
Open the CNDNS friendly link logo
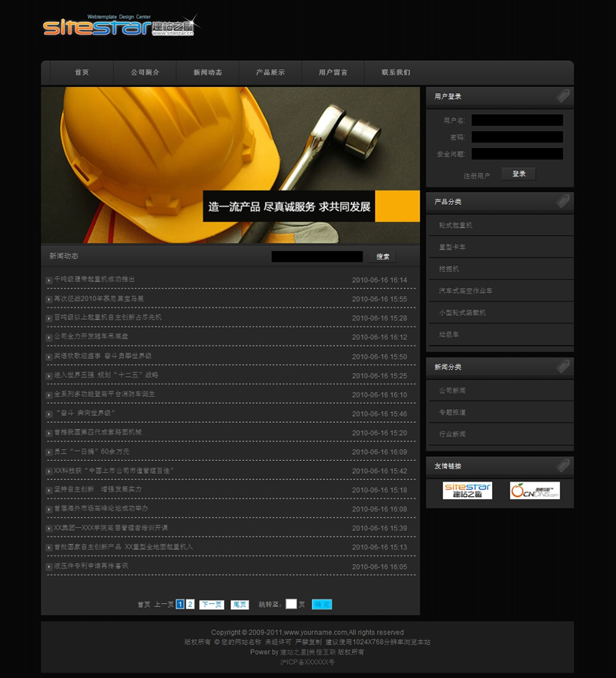(534, 491)
